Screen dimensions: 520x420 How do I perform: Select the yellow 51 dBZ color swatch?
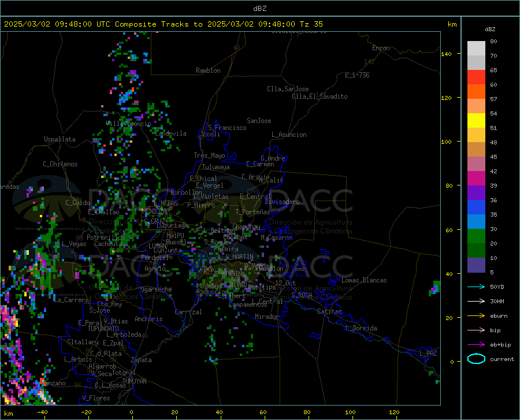(x=476, y=121)
